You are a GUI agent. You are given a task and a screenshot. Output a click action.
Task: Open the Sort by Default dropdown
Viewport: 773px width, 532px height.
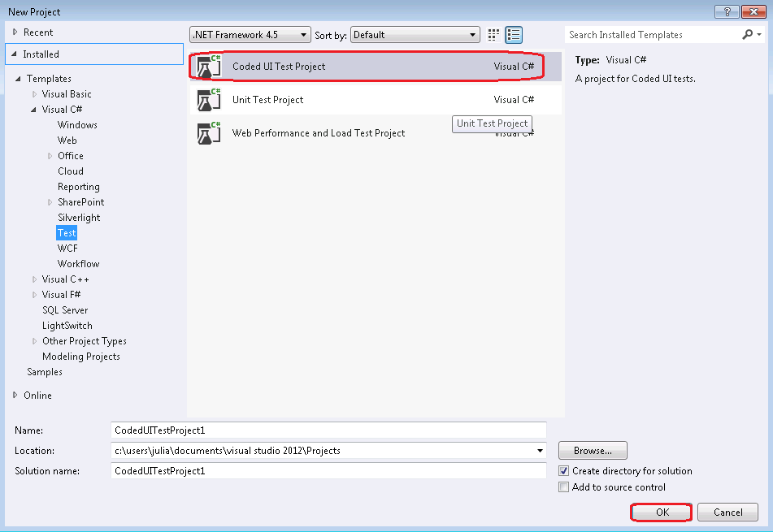click(415, 35)
